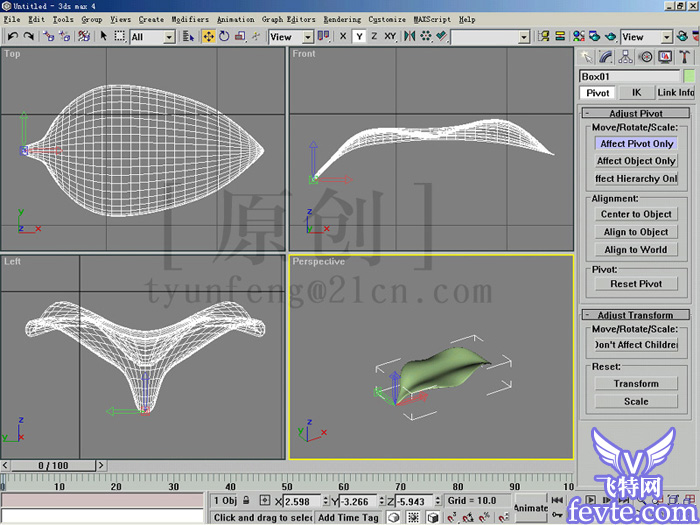The height and width of the screenshot is (525, 700).
Task: Open Track View icon in toolbar
Action: tap(543, 36)
